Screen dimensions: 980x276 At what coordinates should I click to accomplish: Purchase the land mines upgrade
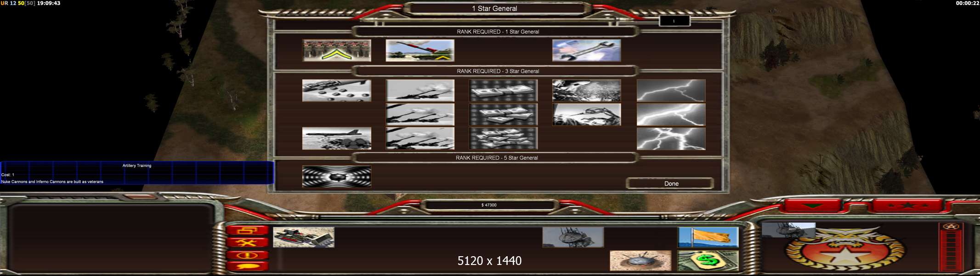tap(640, 261)
